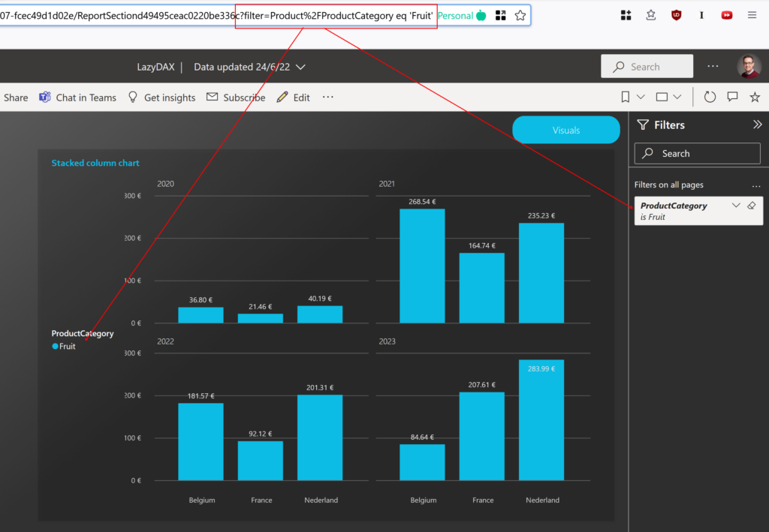Click the 2023 Nederland 283.99 € bar
Image resolution: width=769 pixels, height=532 pixels.
click(x=541, y=419)
